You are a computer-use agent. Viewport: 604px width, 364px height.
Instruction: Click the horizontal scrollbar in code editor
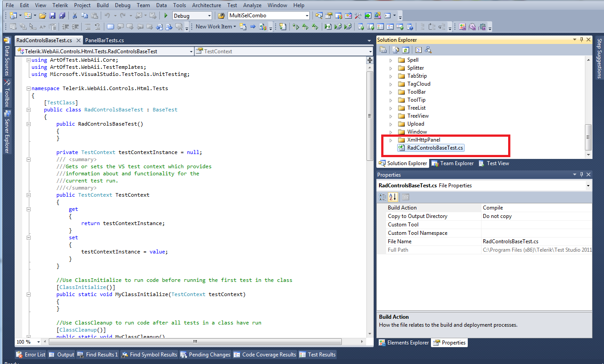click(x=194, y=342)
